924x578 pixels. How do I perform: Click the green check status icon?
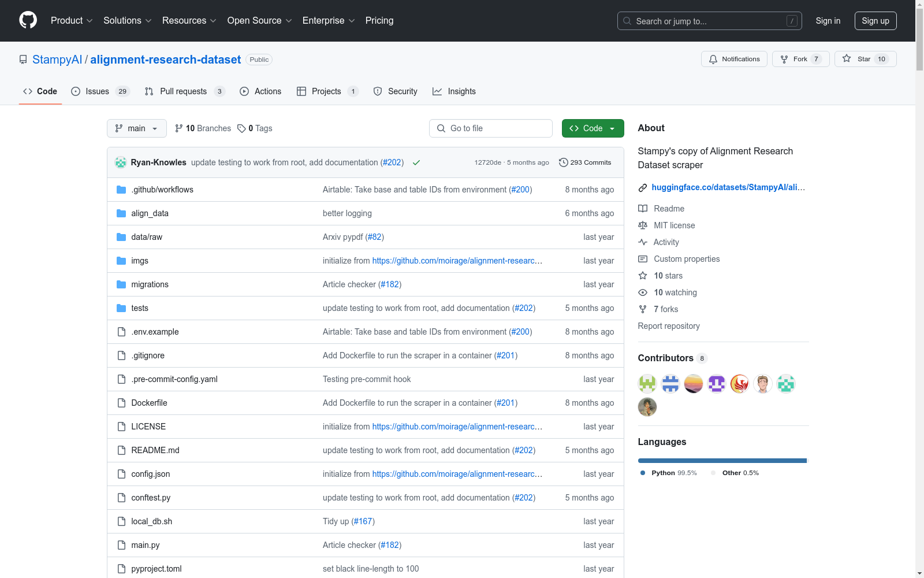pyautogui.click(x=416, y=162)
